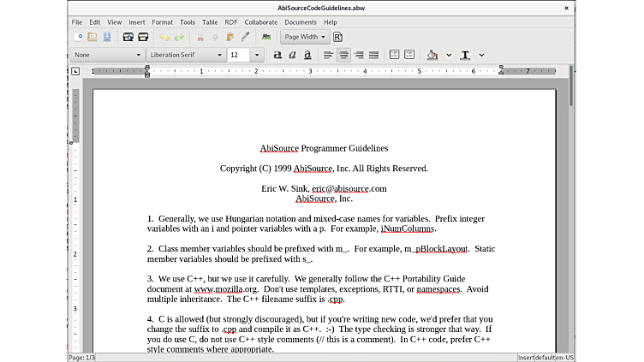Open the Page Width zoom dropdown
This screenshot has height=362, width=644.
pyautogui.click(x=305, y=37)
